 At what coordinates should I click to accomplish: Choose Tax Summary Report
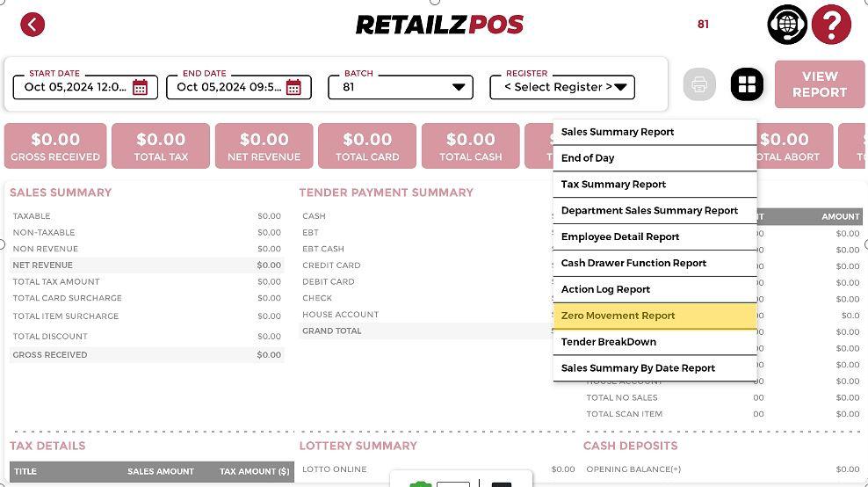pyautogui.click(x=655, y=184)
